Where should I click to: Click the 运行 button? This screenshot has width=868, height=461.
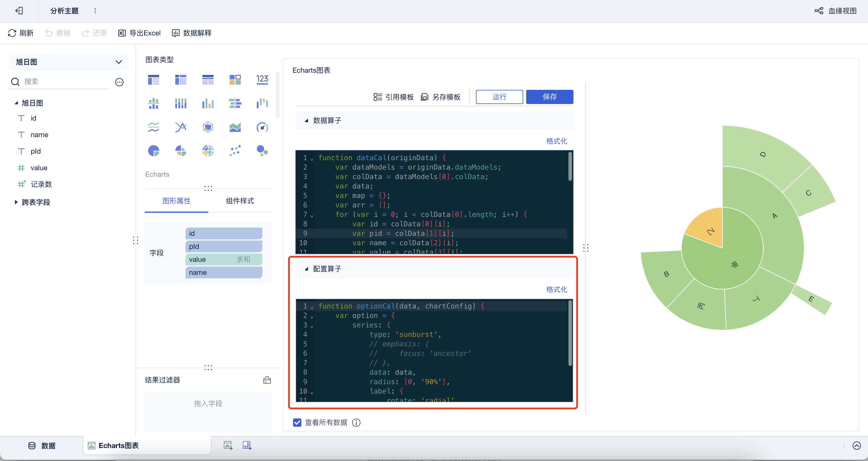pyautogui.click(x=499, y=97)
